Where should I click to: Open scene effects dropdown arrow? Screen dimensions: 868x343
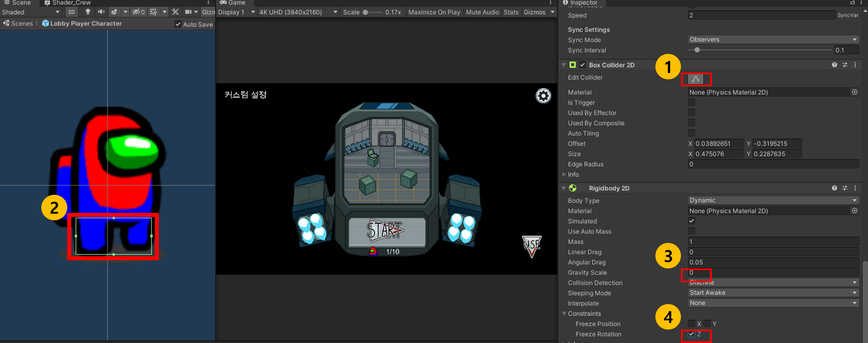[125, 12]
